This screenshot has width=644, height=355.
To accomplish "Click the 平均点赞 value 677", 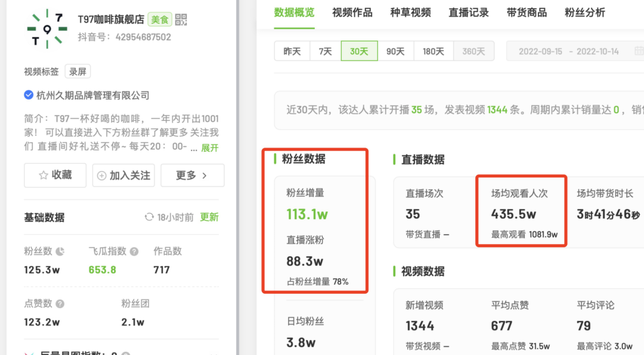I will point(501,326).
